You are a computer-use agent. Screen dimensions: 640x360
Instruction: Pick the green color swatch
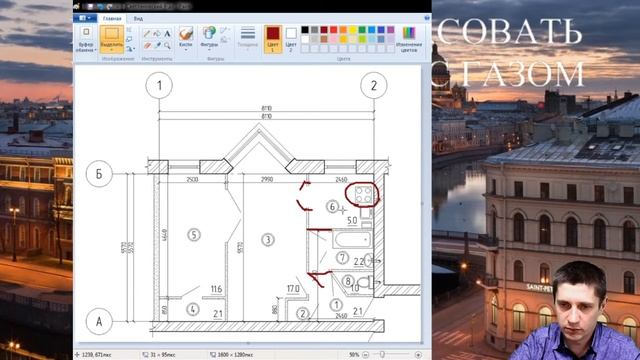tap(362, 29)
